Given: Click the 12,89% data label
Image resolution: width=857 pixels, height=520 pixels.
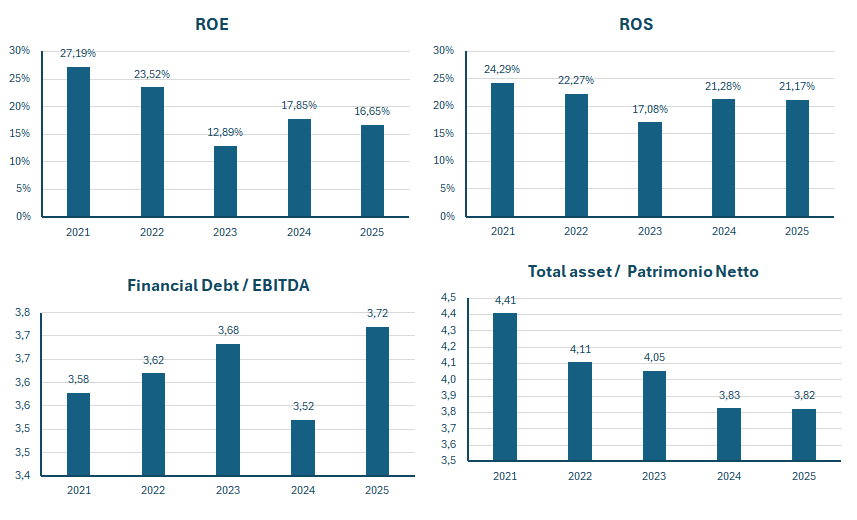Looking at the screenshot, I should tap(225, 132).
